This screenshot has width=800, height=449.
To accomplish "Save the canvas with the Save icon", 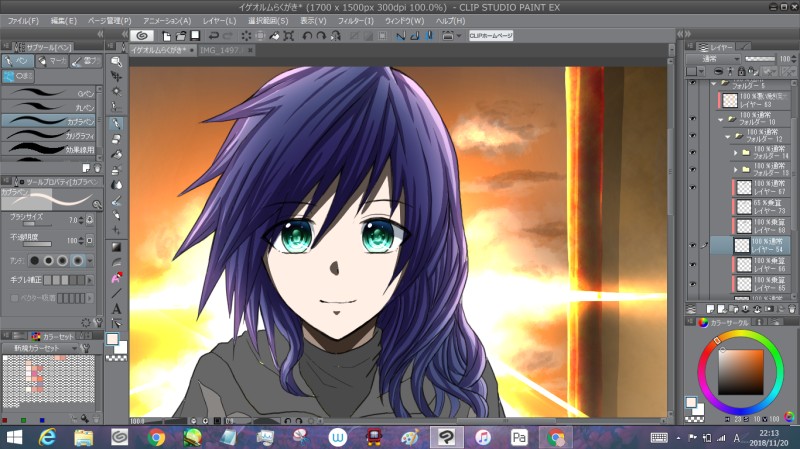I will tap(195, 36).
